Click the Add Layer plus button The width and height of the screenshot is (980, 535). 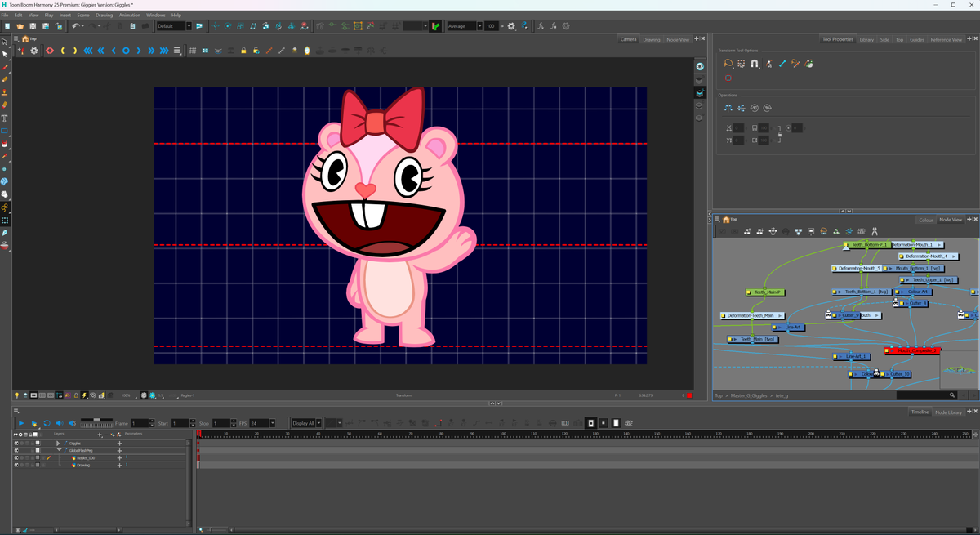[100, 435]
